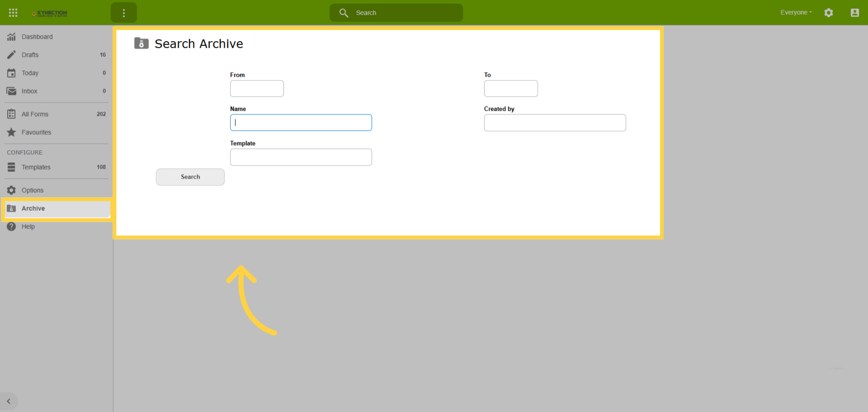
Task: Focus the Created by input field
Action: coord(555,123)
